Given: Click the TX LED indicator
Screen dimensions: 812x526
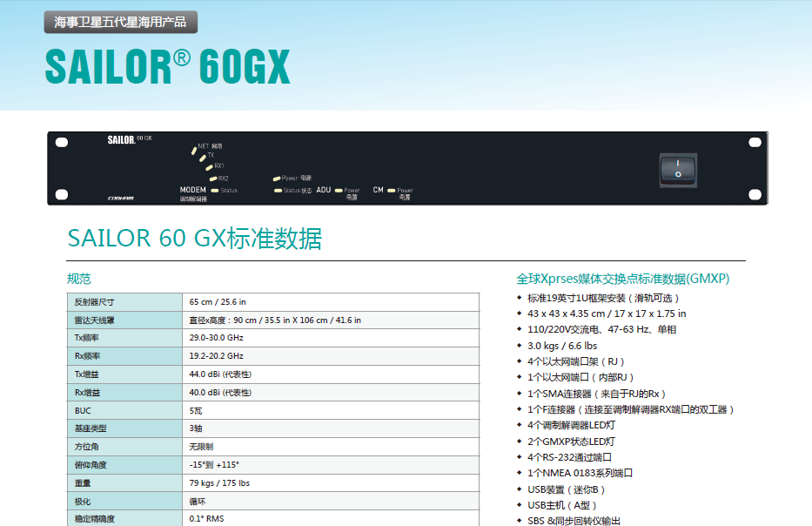Looking at the screenshot, I should 203,158.
